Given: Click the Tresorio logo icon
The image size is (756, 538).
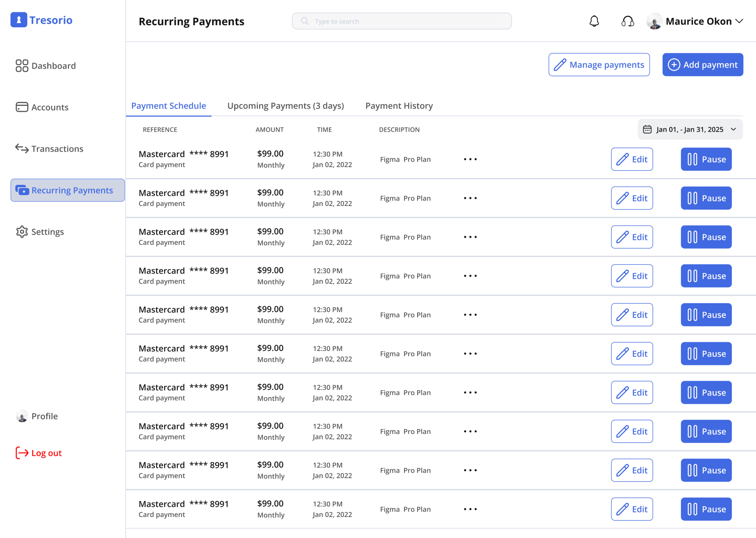Looking at the screenshot, I should click(x=19, y=20).
